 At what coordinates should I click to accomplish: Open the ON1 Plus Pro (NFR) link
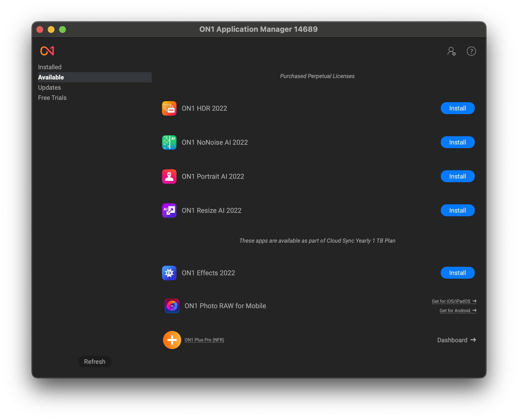click(x=204, y=340)
